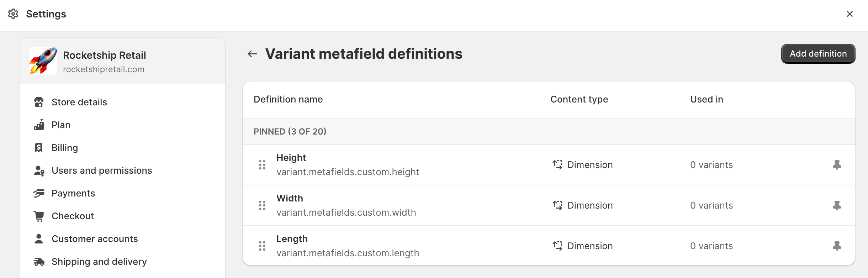Open Store details settings
Image resolution: width=868 pixels, height=278 pixels.
[79, 102]
